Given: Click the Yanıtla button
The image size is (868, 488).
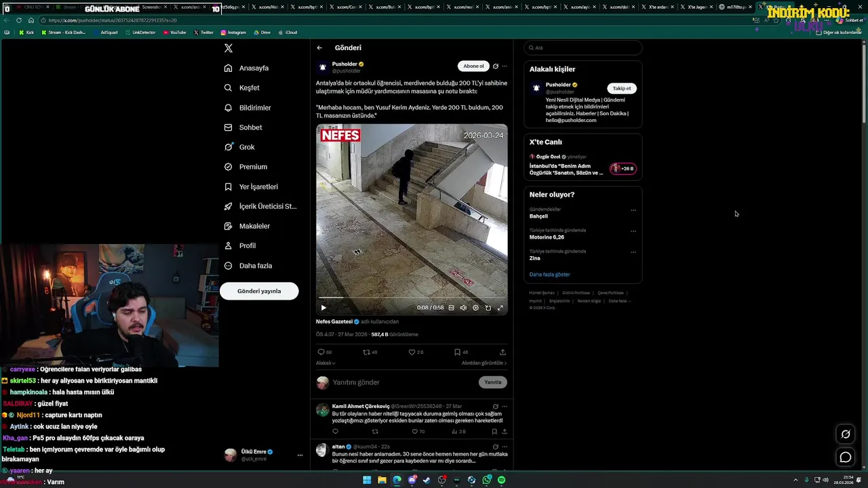Looking at the screenshot, I should coord(493,382).
